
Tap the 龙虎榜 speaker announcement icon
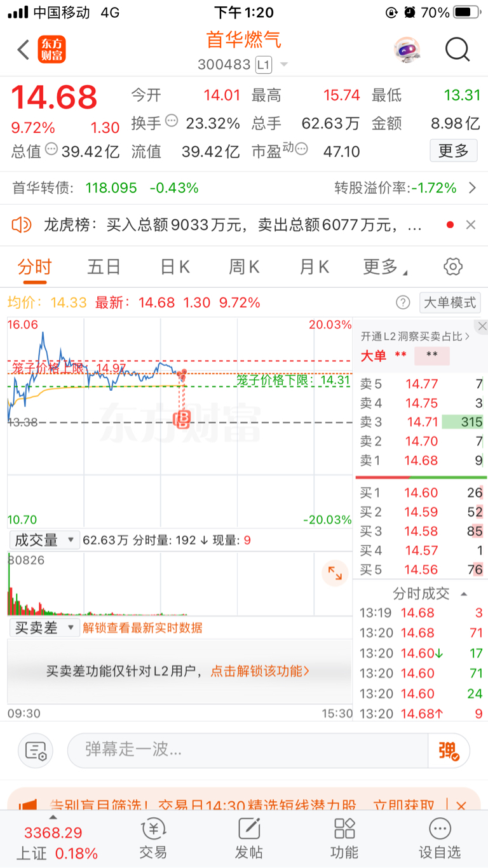point(22,224)
